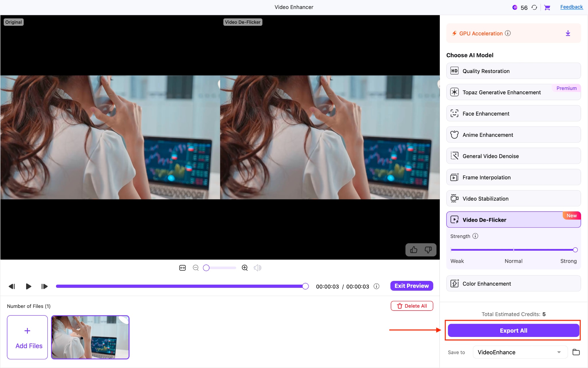588x368 pixels.
Task: Fit preview to width
Action: (183, 268)
